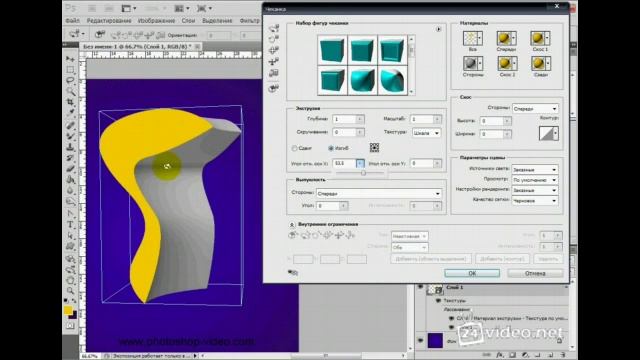Open the Все material picker

tap(473, 38)
